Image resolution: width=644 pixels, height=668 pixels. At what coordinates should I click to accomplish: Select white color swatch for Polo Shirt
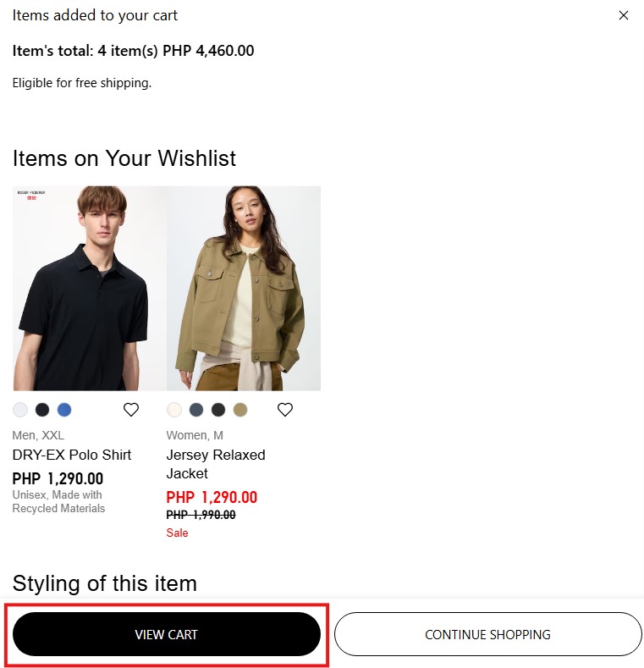tap(20, 410)
